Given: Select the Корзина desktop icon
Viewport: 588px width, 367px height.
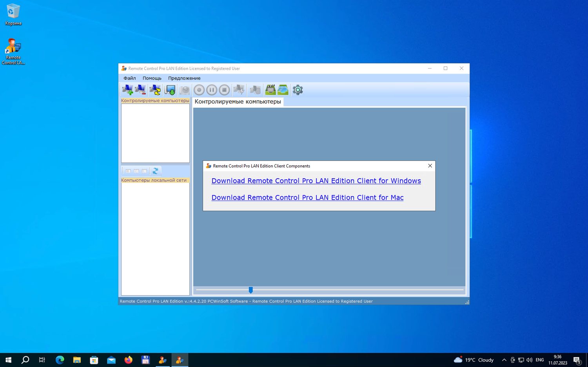Looking at the screenshot, I should (x=13, y=15).
